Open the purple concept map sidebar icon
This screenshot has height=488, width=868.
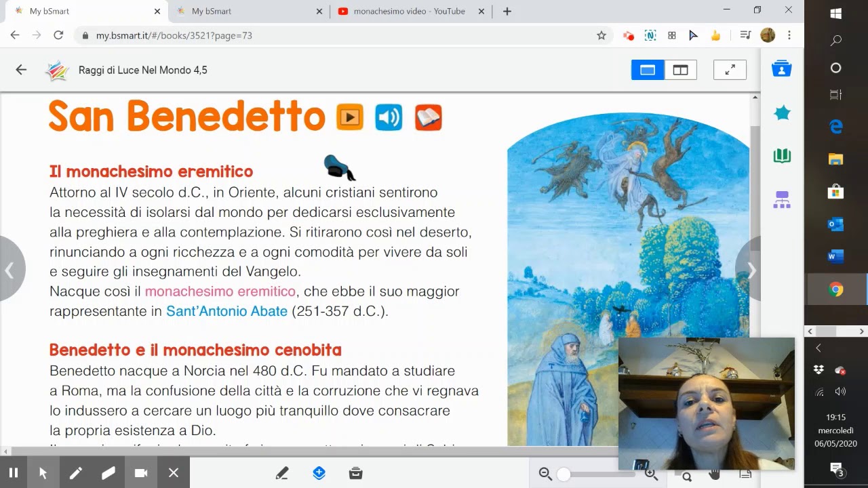click(782, 199)
